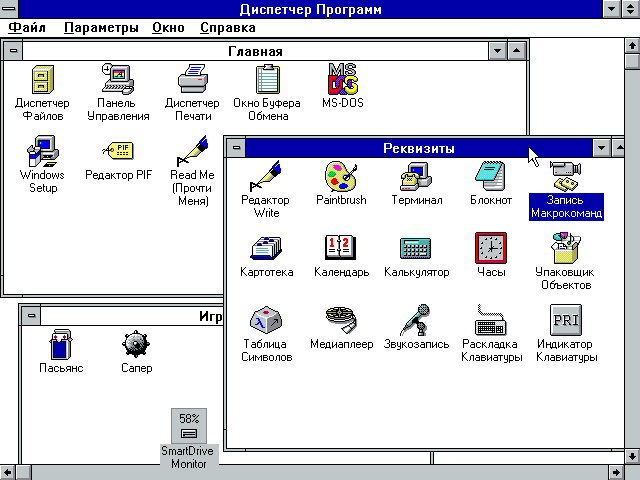Click the Пасьянс solitaire icon
The width and height of the screenshot is (640, 480).
click(x=61, y=345)
